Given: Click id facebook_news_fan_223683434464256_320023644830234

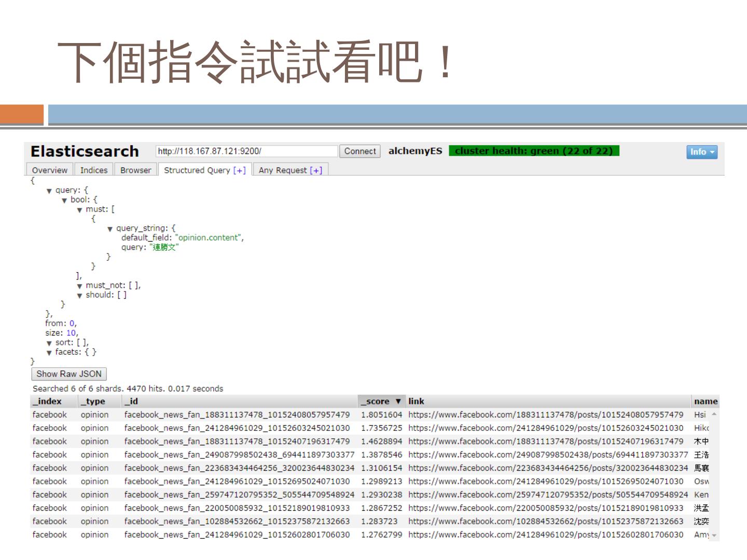Looking at the screenshot, I should (239, 468).
